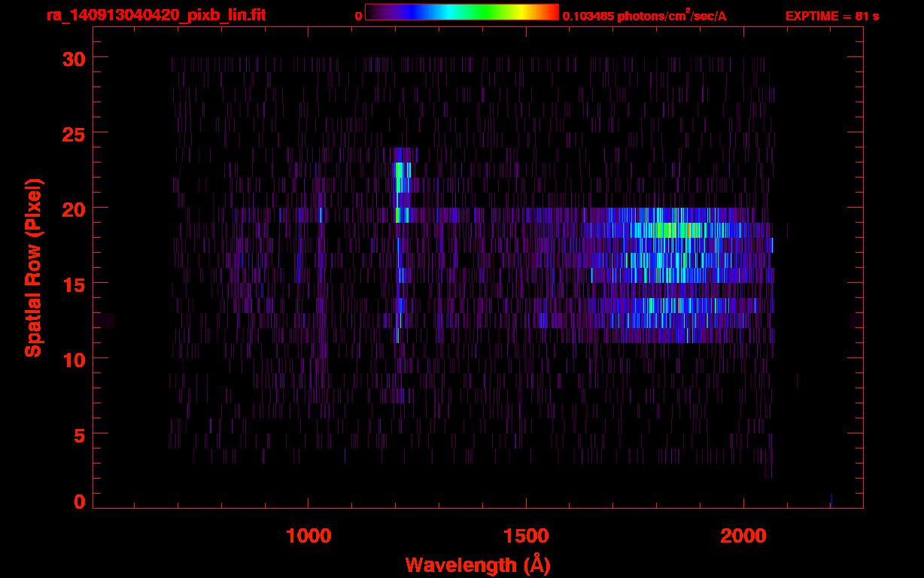Viewport: 924px width, 578px height.
Task: Click the 0.103485 photons/cm²/sec/A label
Action: point(645,15)
